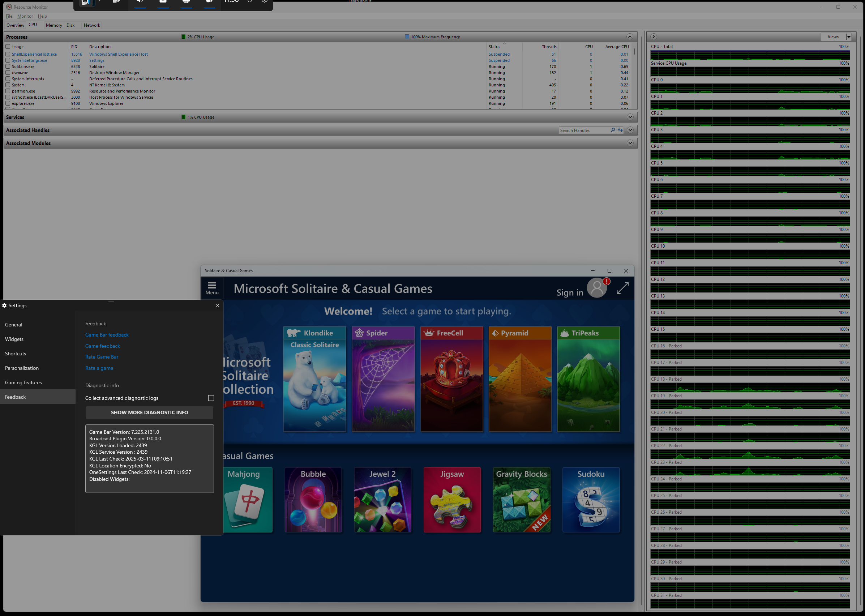Switch to the Network tab
Viewport: 865px width, 616px height.
[92, 25]
